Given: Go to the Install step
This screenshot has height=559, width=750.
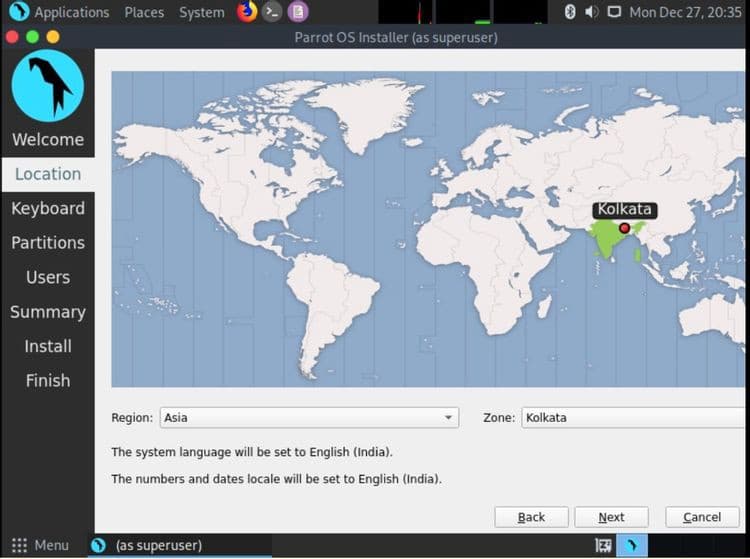Looking at the screenshot, I should pos(48,346).
